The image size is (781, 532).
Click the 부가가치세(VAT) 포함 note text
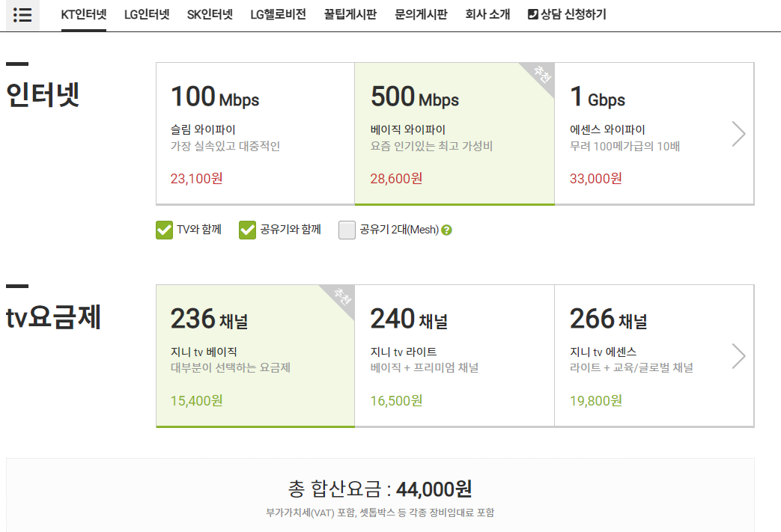(380, 513)
